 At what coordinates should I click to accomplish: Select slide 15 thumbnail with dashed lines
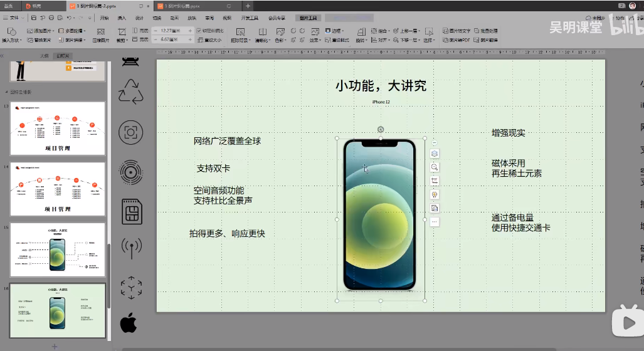[58, 249]
